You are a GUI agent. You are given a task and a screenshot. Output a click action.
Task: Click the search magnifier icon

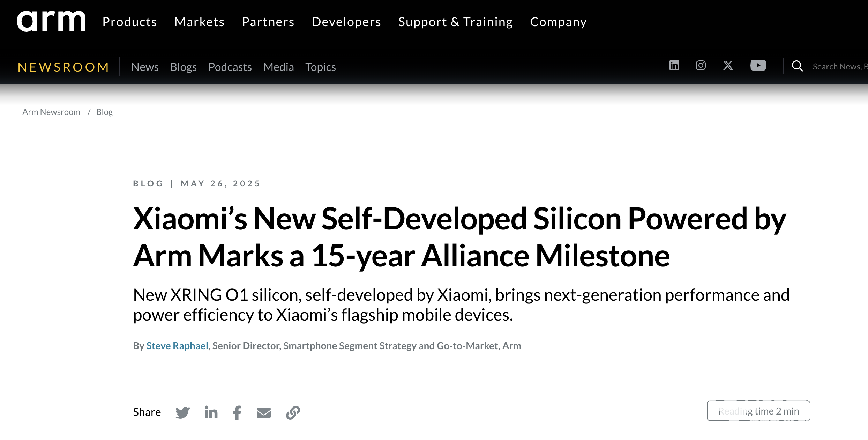(x=797, y=66)
